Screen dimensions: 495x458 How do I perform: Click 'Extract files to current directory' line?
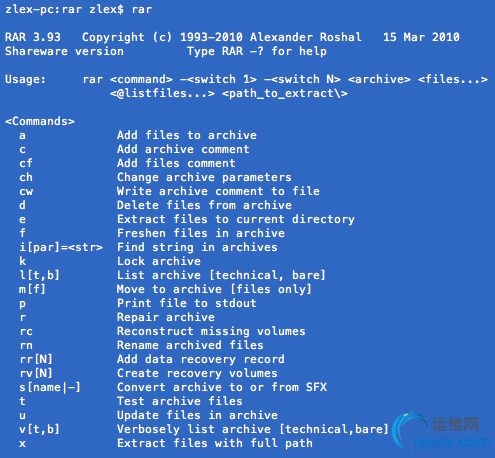236,219
